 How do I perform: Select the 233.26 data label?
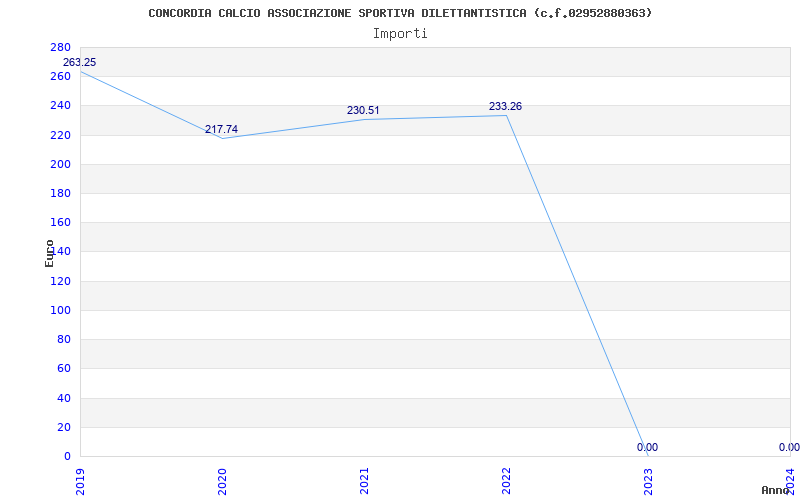(x=505, y=106)
